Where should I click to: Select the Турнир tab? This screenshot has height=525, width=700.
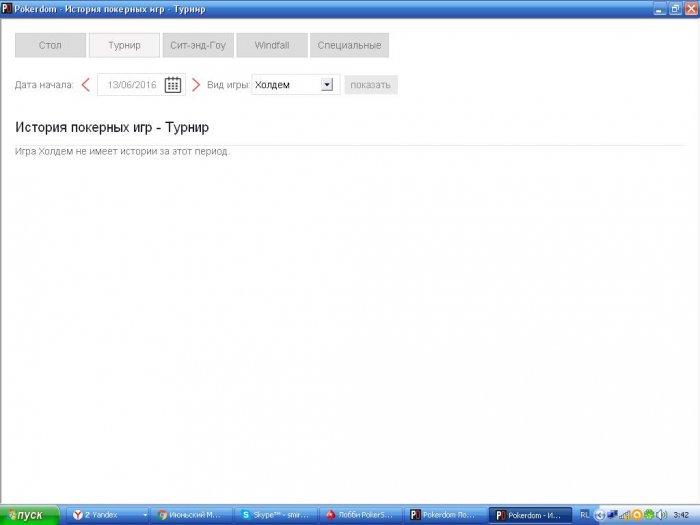click(x=124, y=45)
